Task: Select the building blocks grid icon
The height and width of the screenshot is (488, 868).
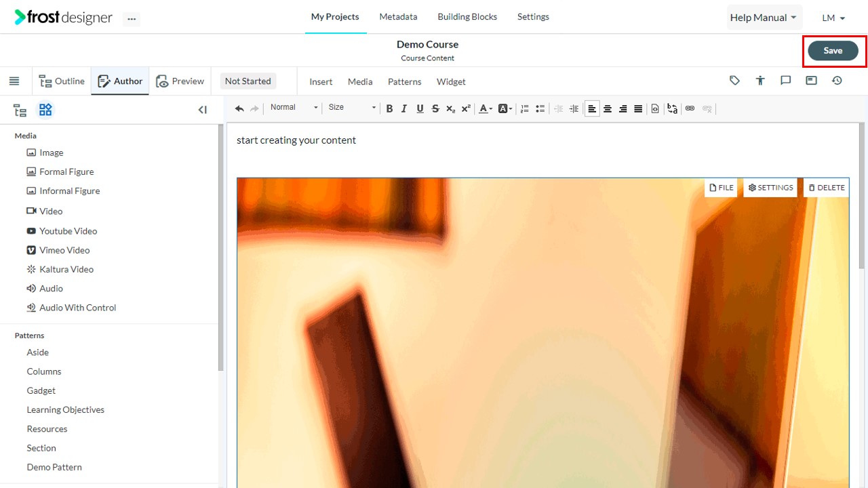Action: click(45, 110)
